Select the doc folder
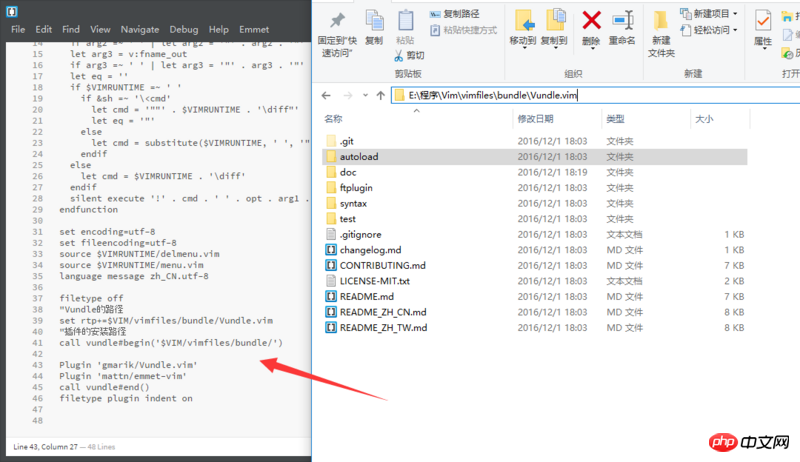 click(x=535, y=172)
